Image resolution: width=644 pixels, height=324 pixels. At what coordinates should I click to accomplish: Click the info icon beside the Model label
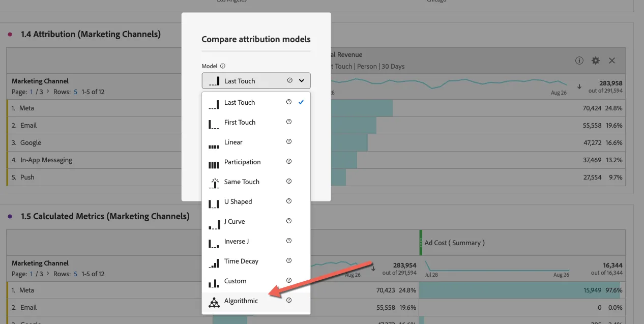[223, 66]
